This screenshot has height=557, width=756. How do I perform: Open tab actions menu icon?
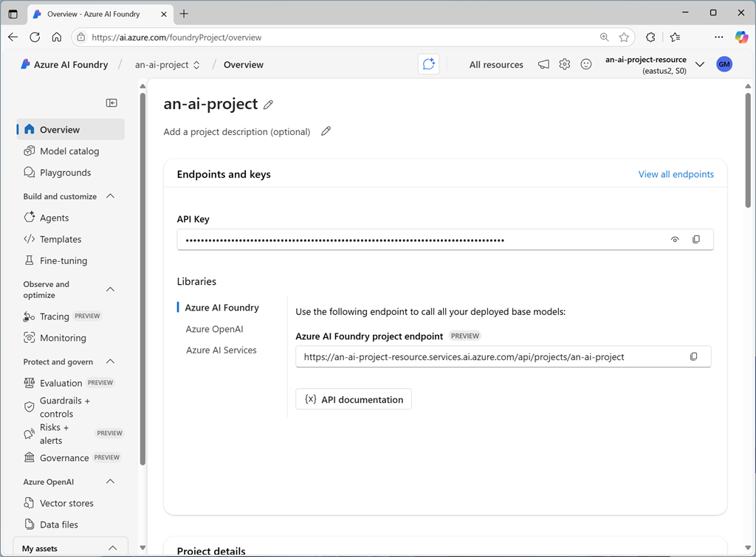click(x=13, y=14)
